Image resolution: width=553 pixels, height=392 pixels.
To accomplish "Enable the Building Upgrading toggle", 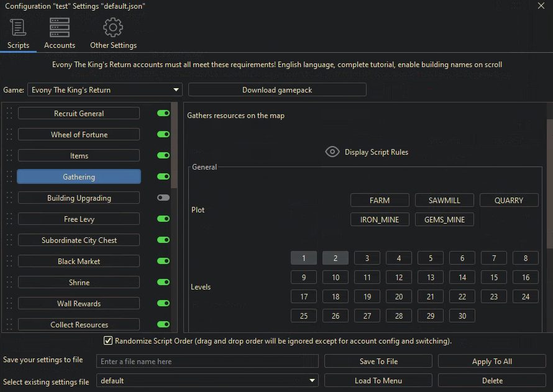I will [x=163, y=198].
